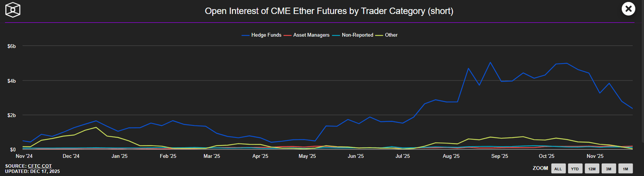
Task: Close the chart with the X button
Action: (628, 9)
